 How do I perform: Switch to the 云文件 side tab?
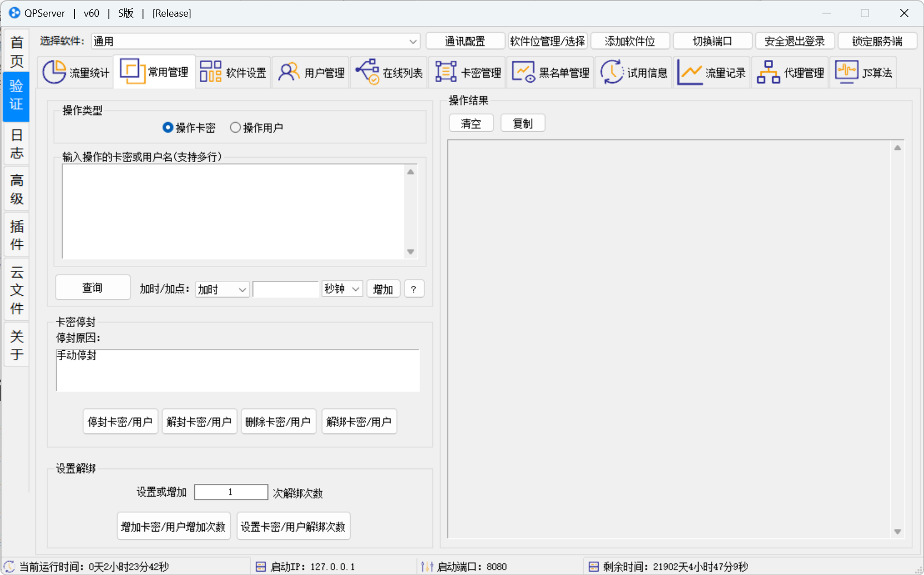[x=17, y=290]
